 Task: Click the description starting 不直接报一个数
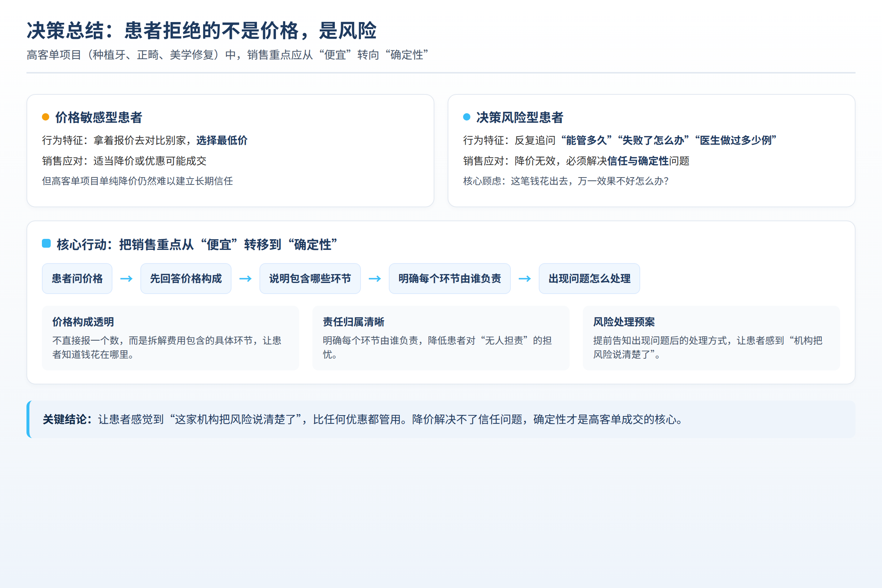pyautogui.click(x=167, y=347)
